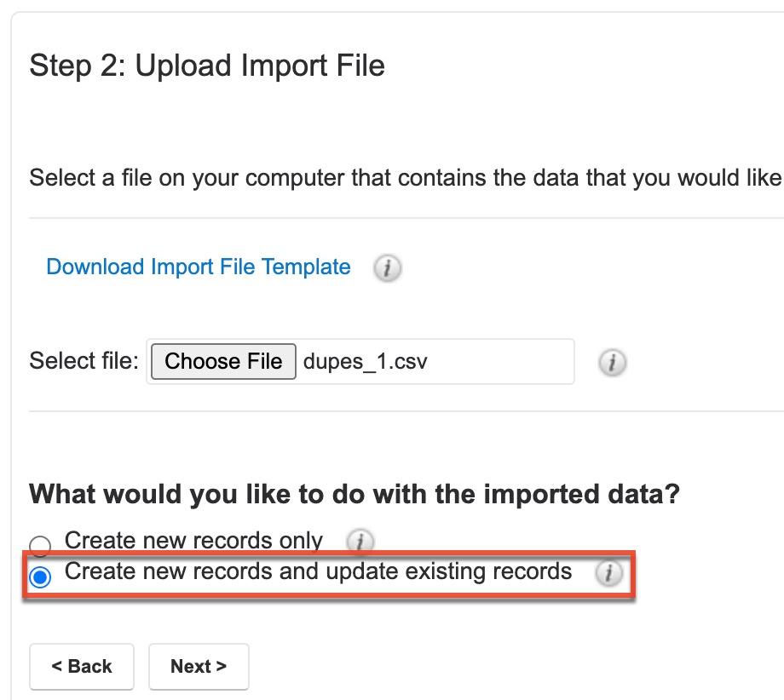784x700 pixels.
Task: Click empty area of the file input box
Action: click(x=500, y=362)
